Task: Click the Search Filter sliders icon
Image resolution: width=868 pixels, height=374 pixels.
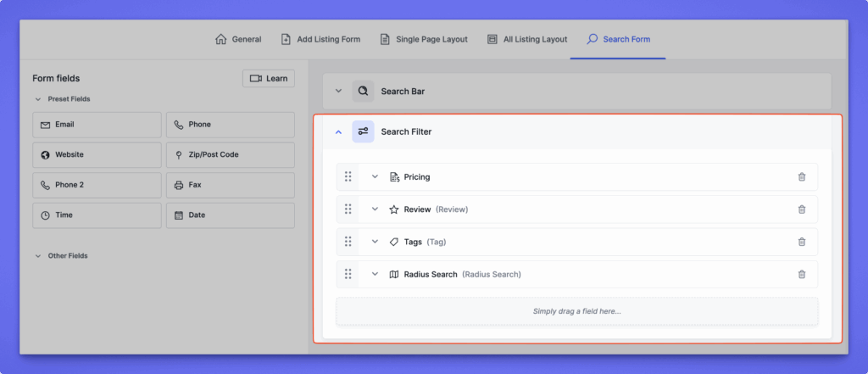Action: (x=363, y=131)
